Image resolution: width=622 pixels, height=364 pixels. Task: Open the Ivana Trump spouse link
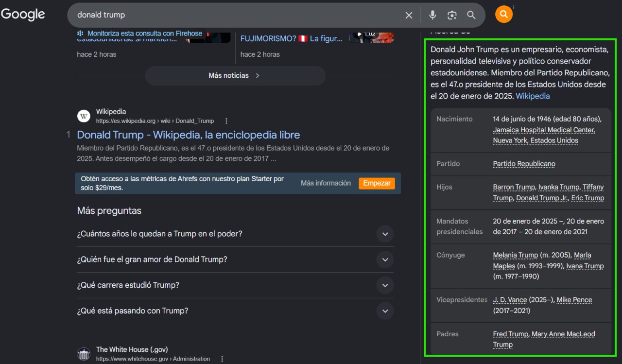585,266
